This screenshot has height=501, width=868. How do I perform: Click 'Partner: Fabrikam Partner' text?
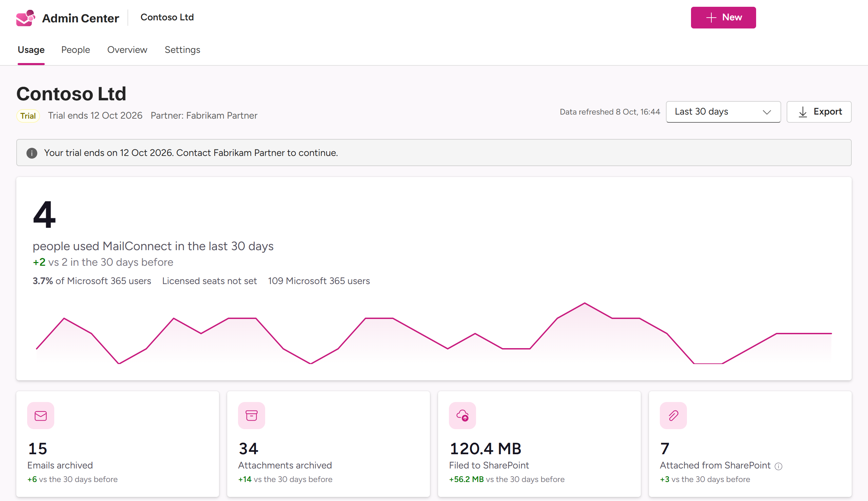(204, 116)
